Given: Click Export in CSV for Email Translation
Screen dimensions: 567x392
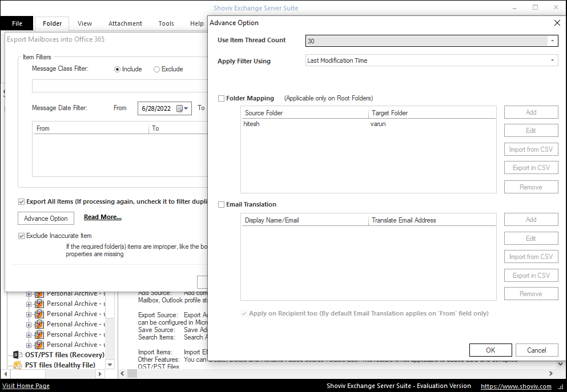Looking at the screenshot, I should click(531, 276).
